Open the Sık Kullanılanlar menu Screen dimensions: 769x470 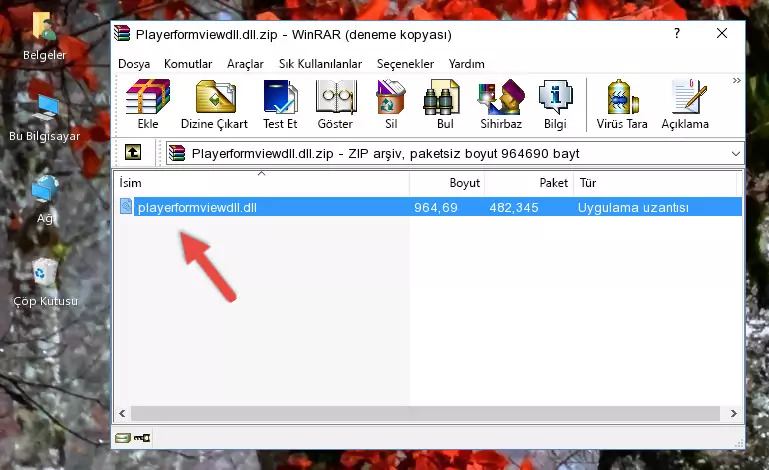[320, 64]
